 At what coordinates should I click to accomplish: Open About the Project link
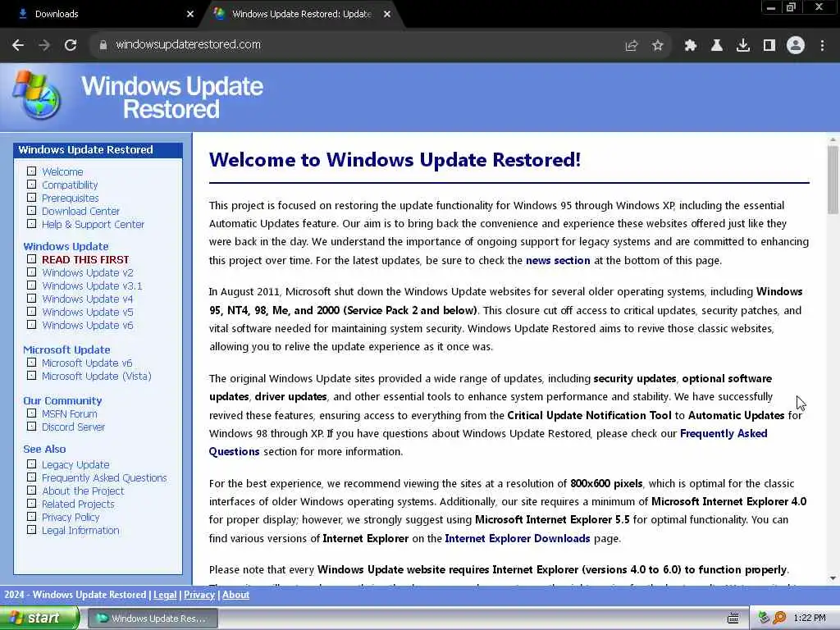(x=83, y=491)
